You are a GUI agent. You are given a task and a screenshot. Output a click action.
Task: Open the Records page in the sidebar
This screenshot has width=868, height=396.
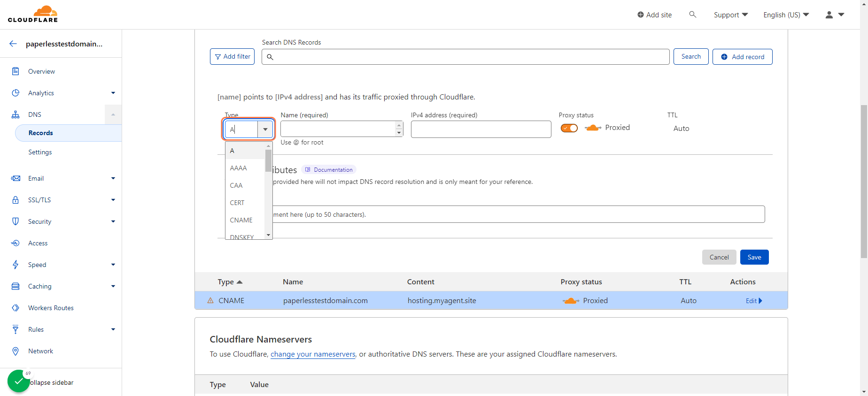coord(69,133)
